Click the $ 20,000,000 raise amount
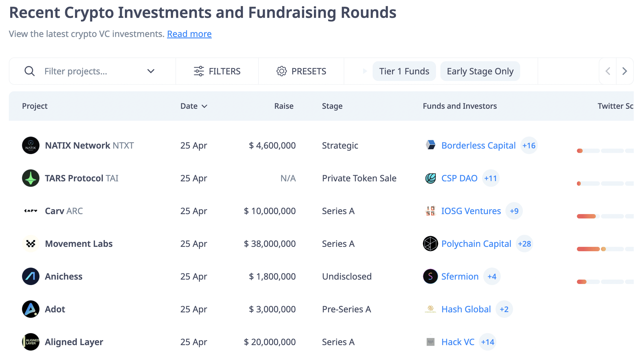Screen dimensions: 644x364 tap(269, 341)
